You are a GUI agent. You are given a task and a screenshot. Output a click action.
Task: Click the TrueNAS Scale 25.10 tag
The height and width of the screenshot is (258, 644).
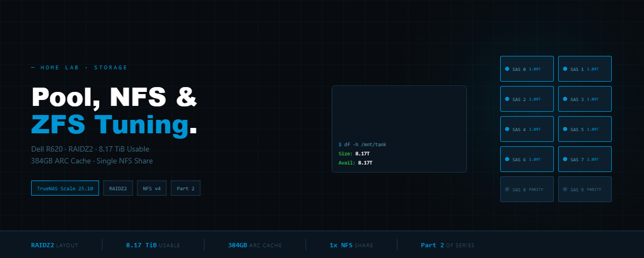(65, 188)
